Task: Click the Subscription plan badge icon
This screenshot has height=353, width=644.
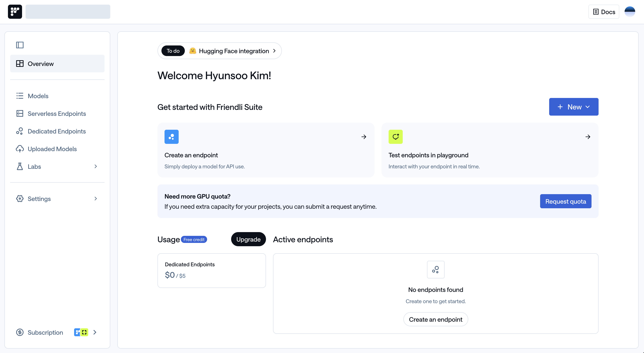Action: pyautogui.click(x=81, y=332)
